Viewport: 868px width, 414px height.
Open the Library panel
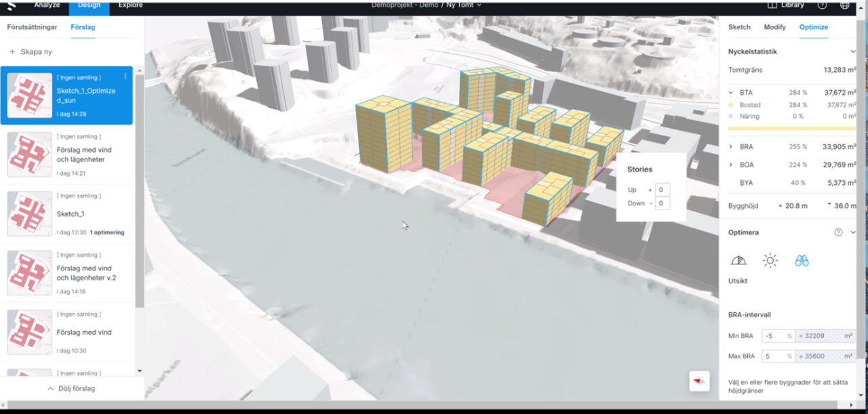[785, 5]
